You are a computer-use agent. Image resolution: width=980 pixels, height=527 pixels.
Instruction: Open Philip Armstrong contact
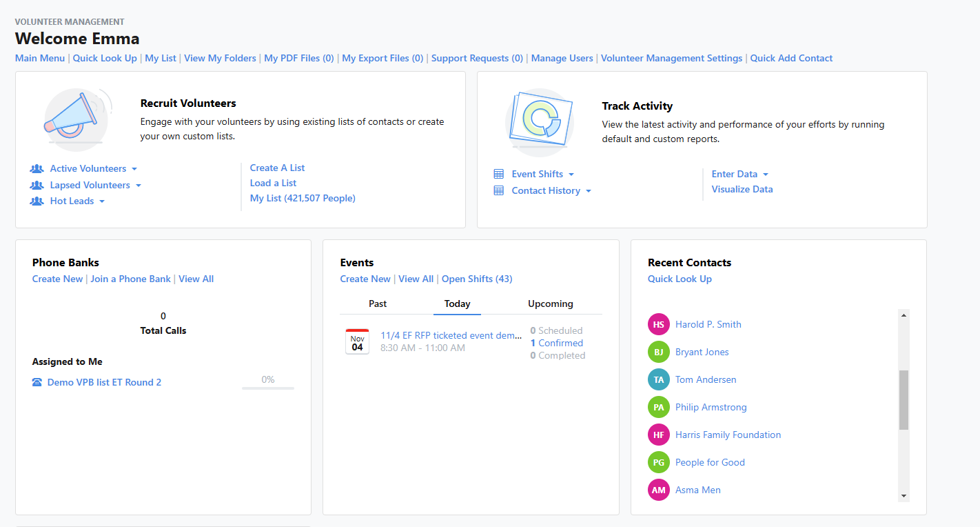(x=711, y=407)
